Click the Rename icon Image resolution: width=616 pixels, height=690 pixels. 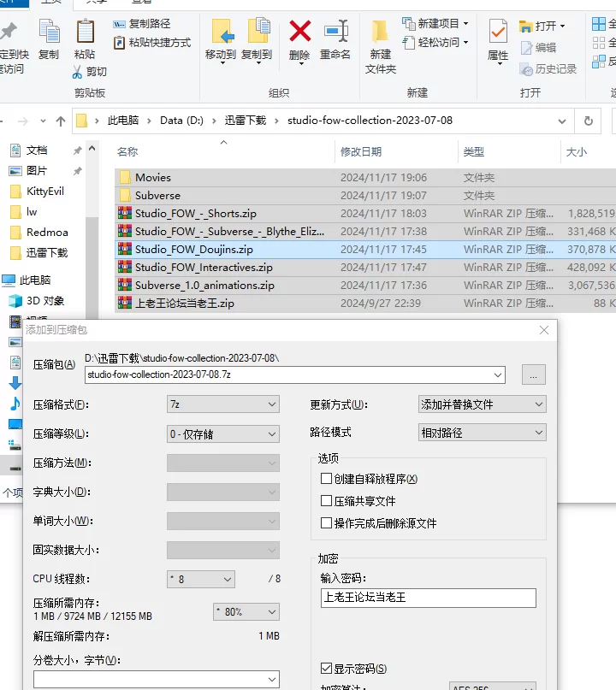point(336,32)
